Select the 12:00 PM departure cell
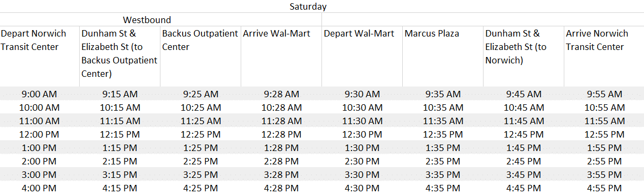 point(39,134)
